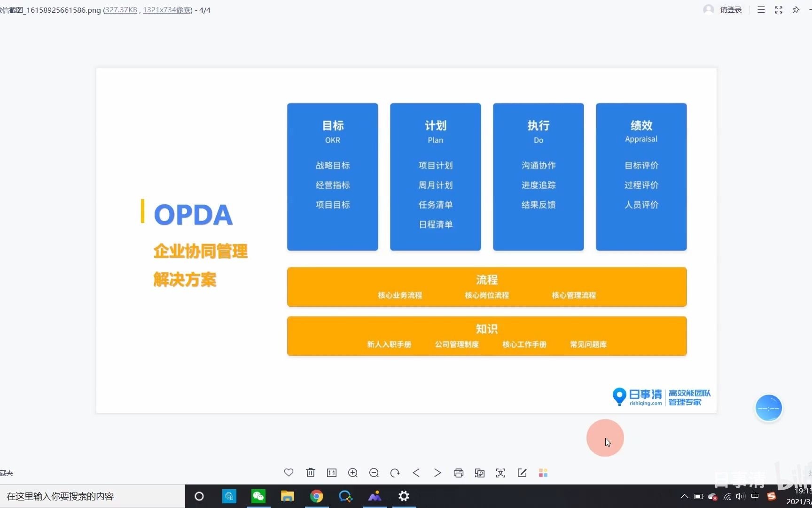Open the 藏夹 favorites panel
Viewport: 812px width, 508px height.
click(x=7, y=473)
